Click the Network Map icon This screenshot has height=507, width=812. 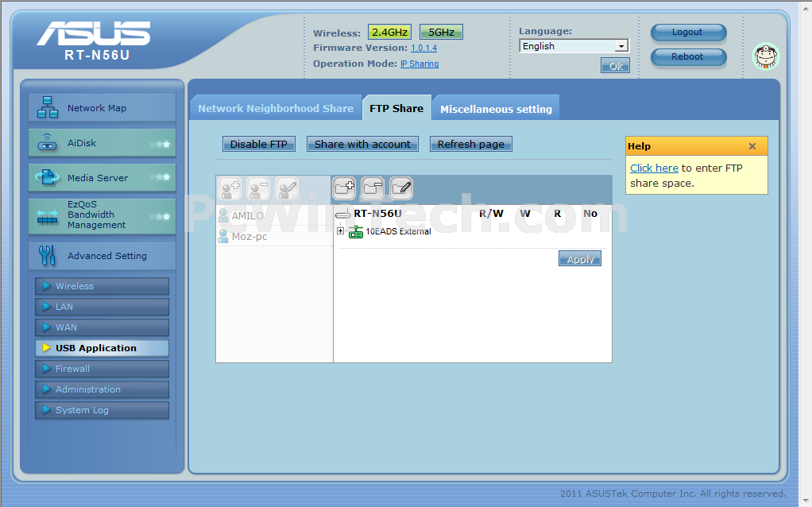coord(47,108)
